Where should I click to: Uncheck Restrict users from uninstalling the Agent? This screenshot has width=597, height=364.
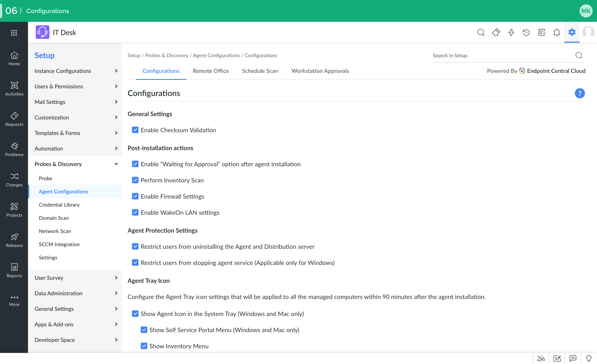(x=135, y=247)
